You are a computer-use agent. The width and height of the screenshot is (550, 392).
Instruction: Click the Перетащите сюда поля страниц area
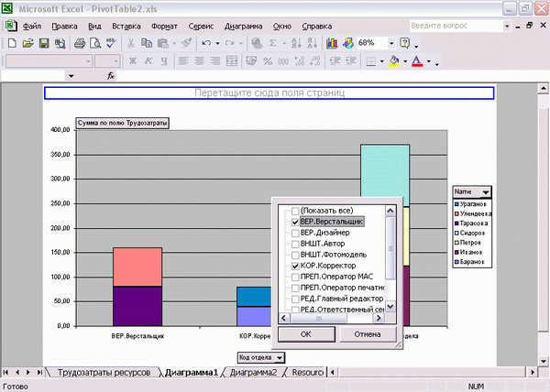tap(269, 93)
